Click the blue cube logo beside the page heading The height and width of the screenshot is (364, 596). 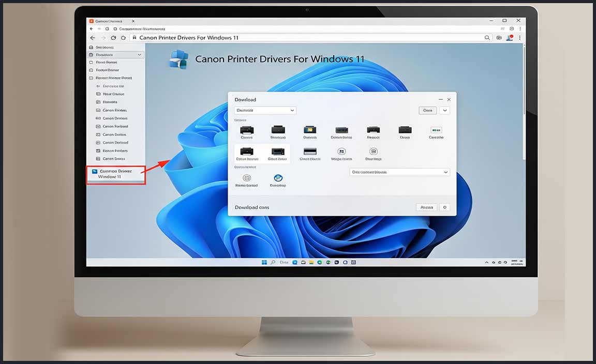[178, 59]
